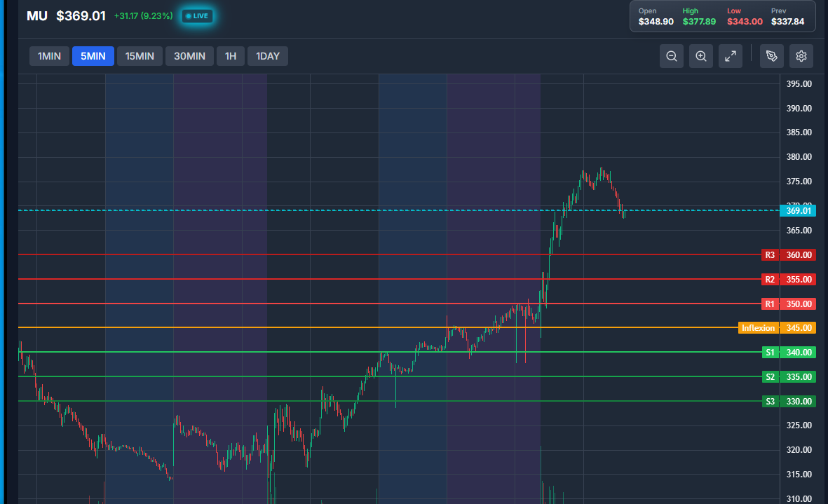This screenshot has height=504, width=828.
Task: Click the 315.00 price axis label
Action: tap(799, 474)
